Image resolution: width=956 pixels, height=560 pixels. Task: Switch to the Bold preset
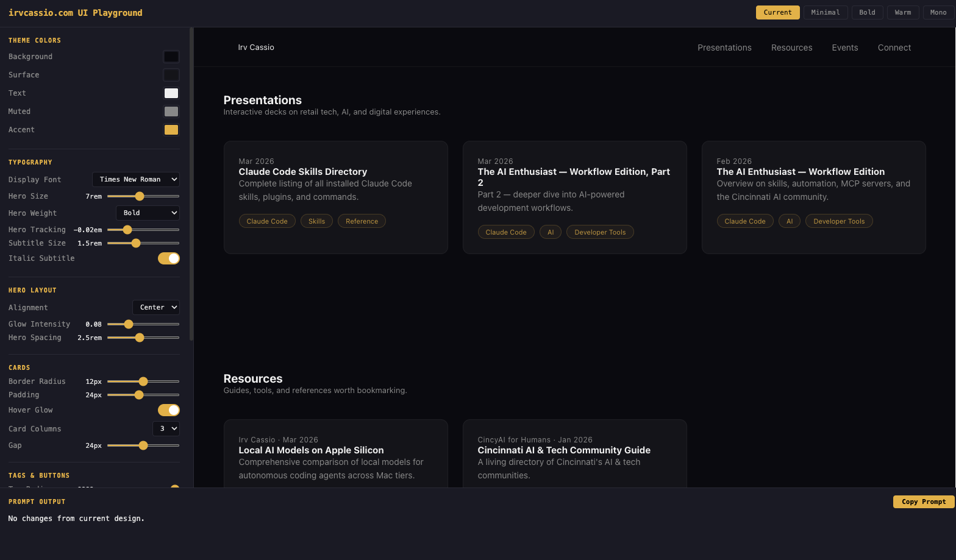[867, 12]
